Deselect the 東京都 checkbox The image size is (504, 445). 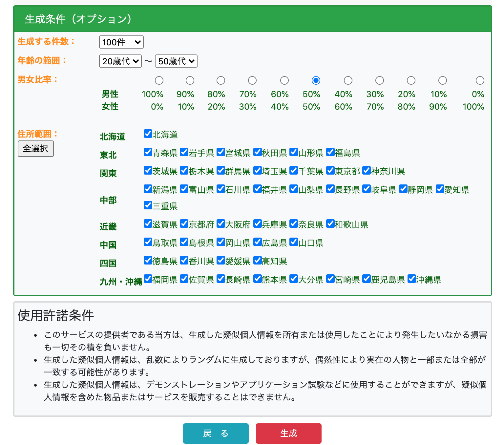tap(330, 170)
